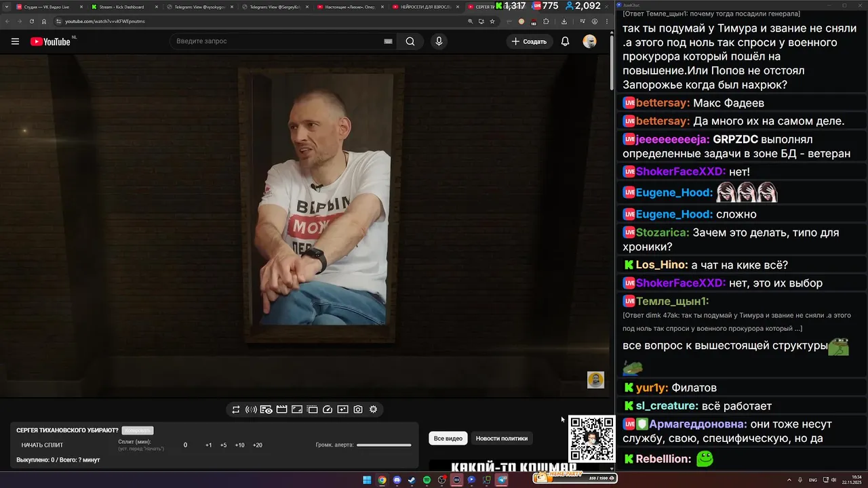Image resolution: width=868 pixels, height=488 pixels.
Task: Add +1 minute to split
Action: [x=208, y=445]
